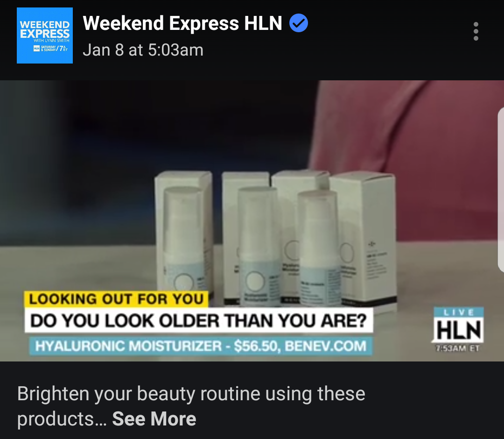The width and height of the screenshot is (504, 439).
Task: Click 'With Lynn Smith' text in page logo
Action: (x=51, y=41)
